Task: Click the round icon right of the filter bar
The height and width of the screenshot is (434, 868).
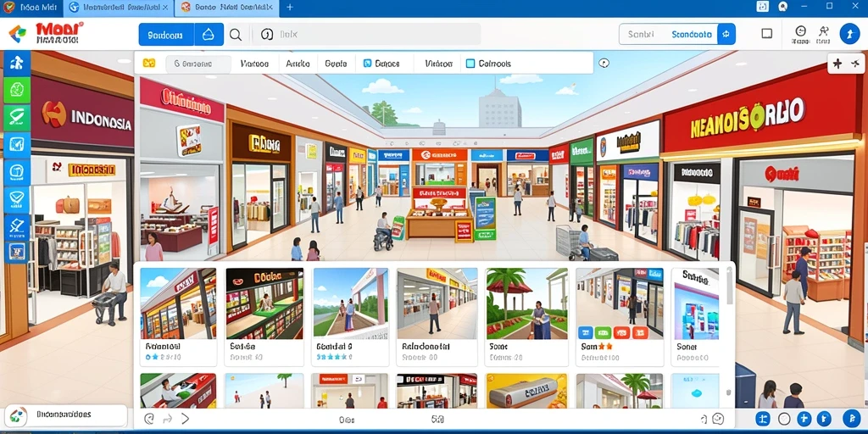Action: click(x=604, y=63)
